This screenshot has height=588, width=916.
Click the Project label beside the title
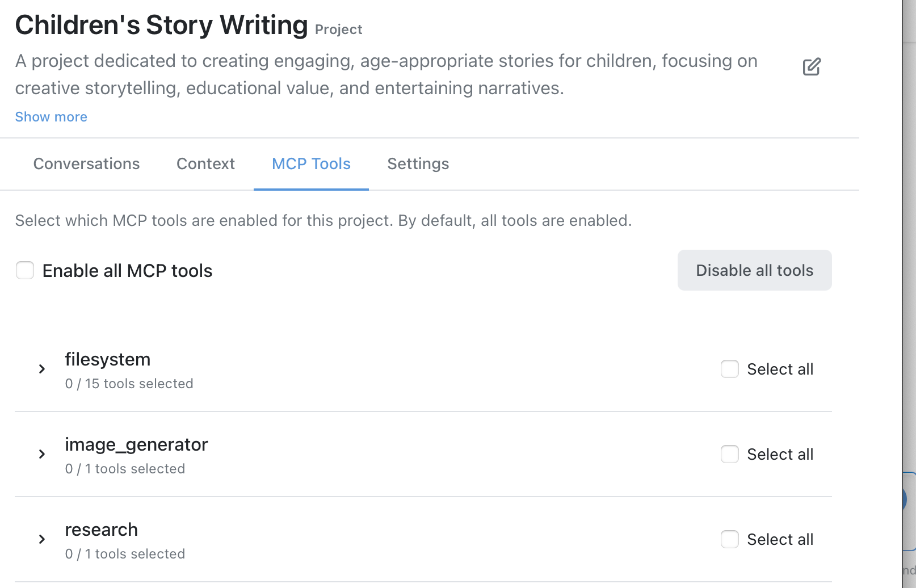tap(338, 30)
